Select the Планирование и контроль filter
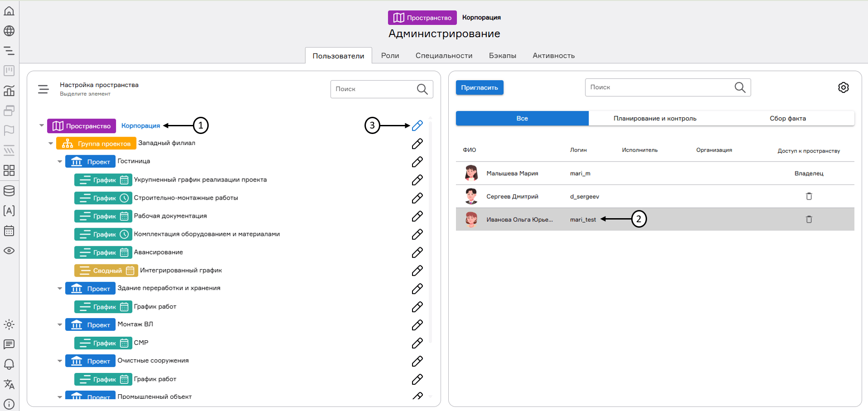This screenshot has height=411, width=868. 655,119
